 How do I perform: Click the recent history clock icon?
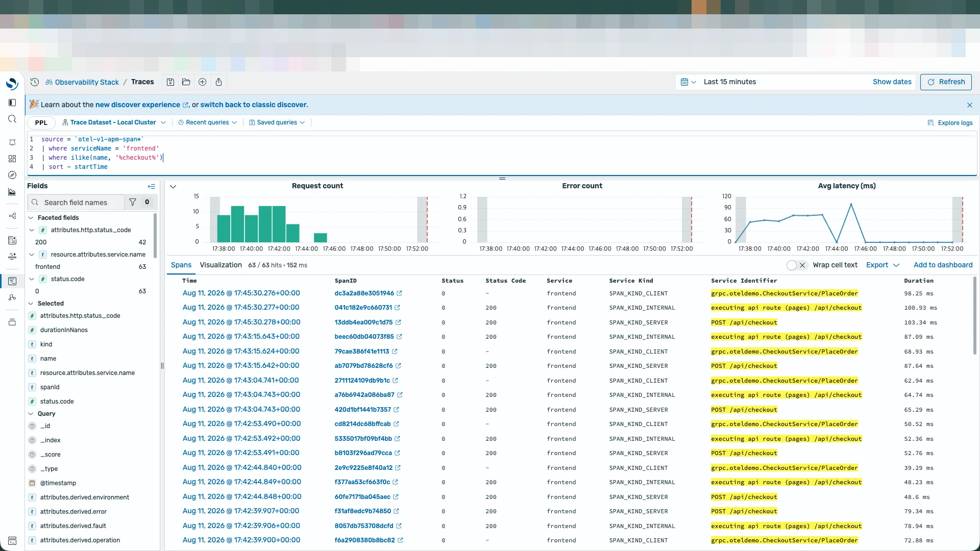(x=35, y=82)
